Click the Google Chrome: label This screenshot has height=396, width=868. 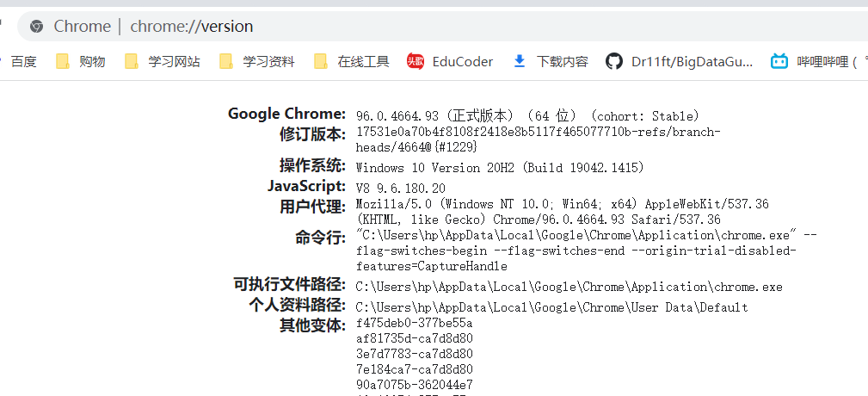(286, 114)
